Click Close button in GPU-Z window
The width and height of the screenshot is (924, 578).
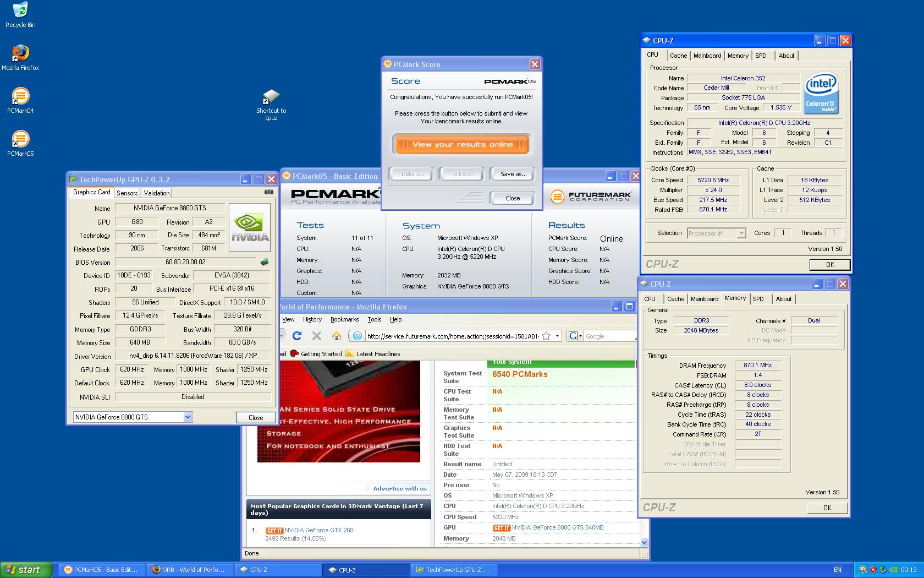pos(256,417)
